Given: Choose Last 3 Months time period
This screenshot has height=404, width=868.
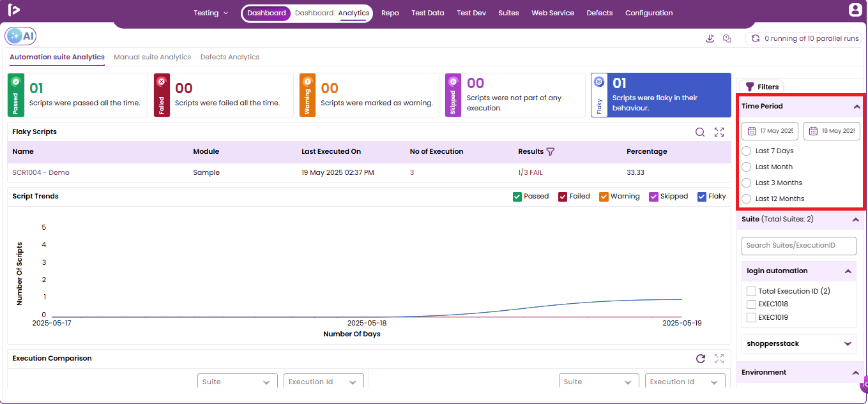Looking at the screenshot, I should 747,183.
